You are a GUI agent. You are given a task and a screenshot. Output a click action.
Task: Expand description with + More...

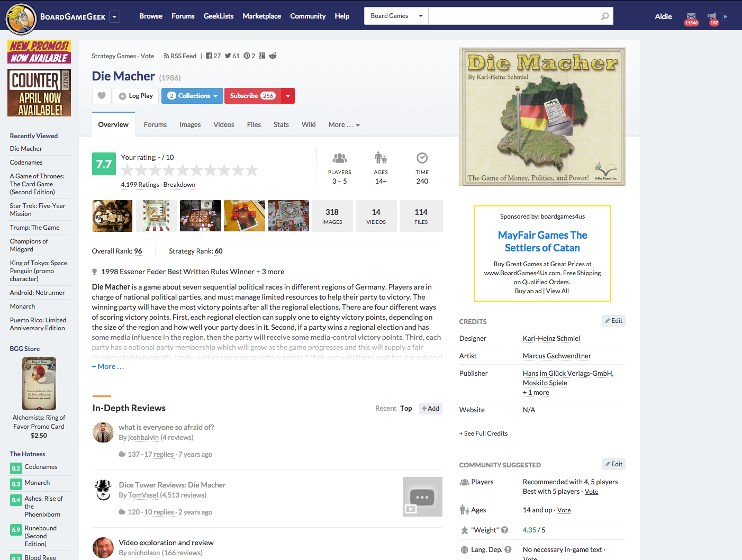(x=108, y=366)
